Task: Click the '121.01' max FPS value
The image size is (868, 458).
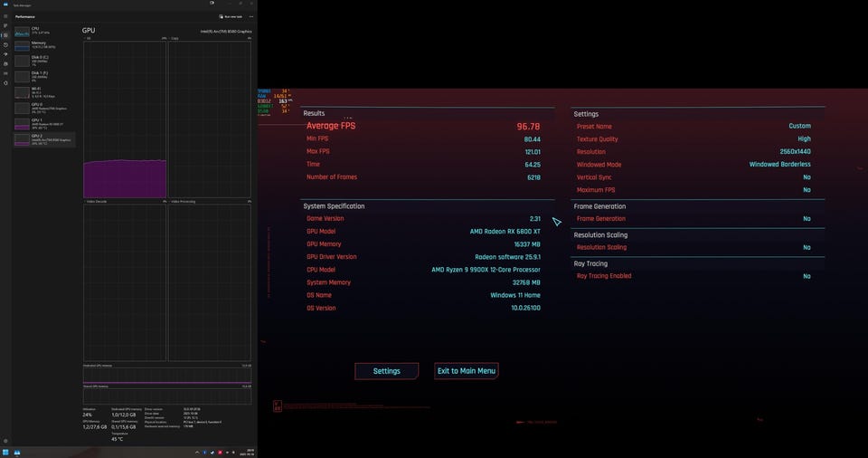Action: pos(532,152)
